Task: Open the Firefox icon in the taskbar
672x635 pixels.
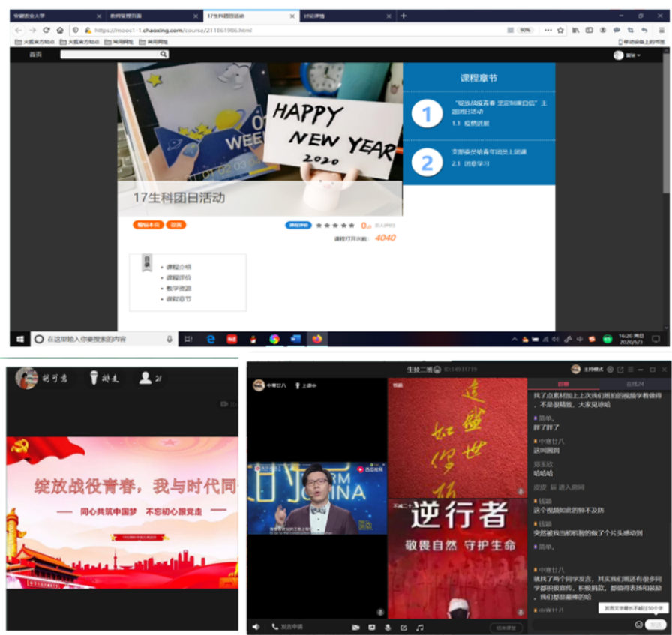Action: click(316, 339)
